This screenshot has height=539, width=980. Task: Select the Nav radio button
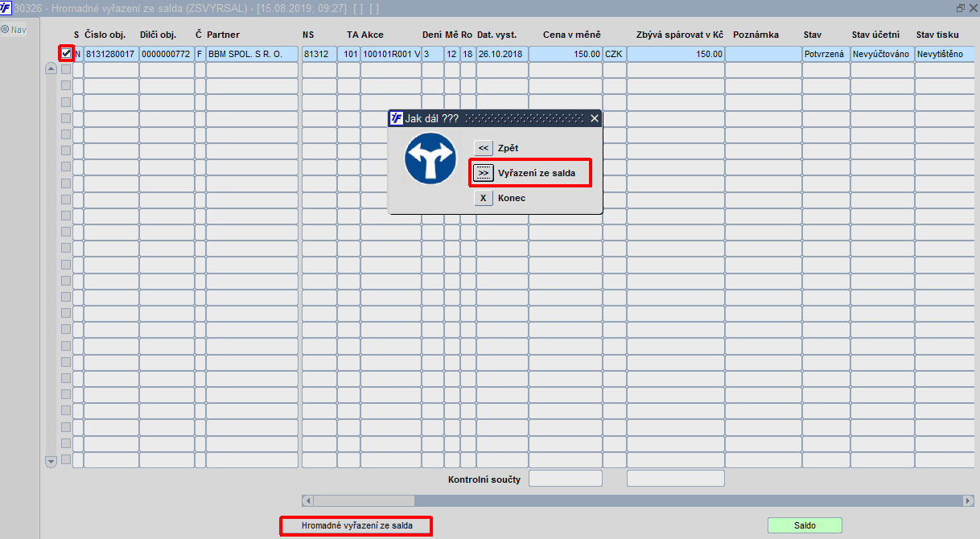[5, 30]
